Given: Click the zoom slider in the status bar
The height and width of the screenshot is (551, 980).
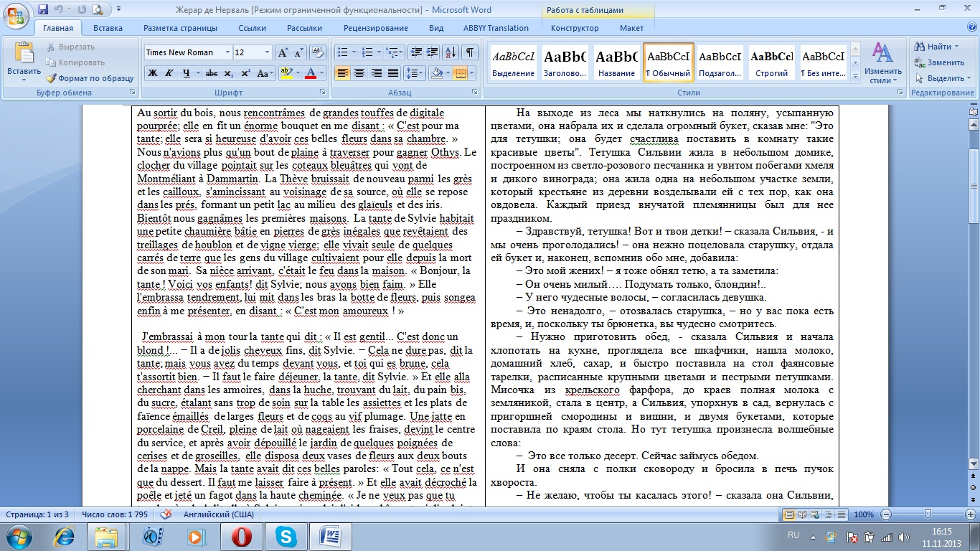Looking at the screenshot, I should pos(927,514).
